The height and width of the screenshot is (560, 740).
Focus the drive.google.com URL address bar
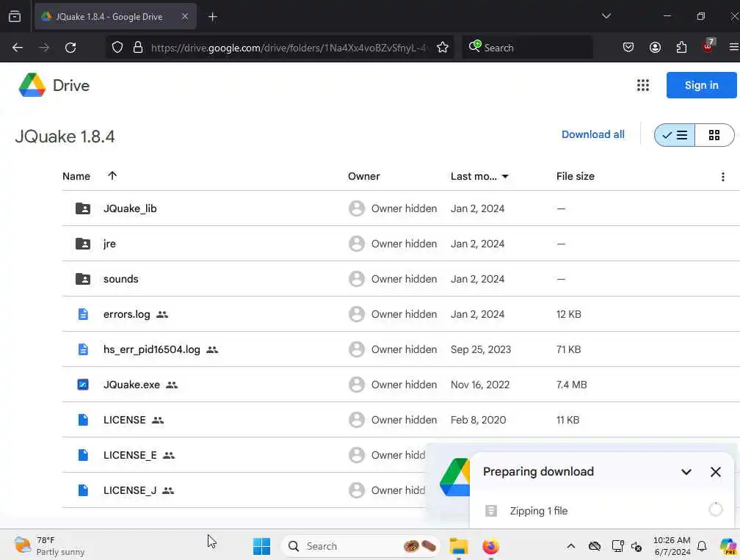288,48
